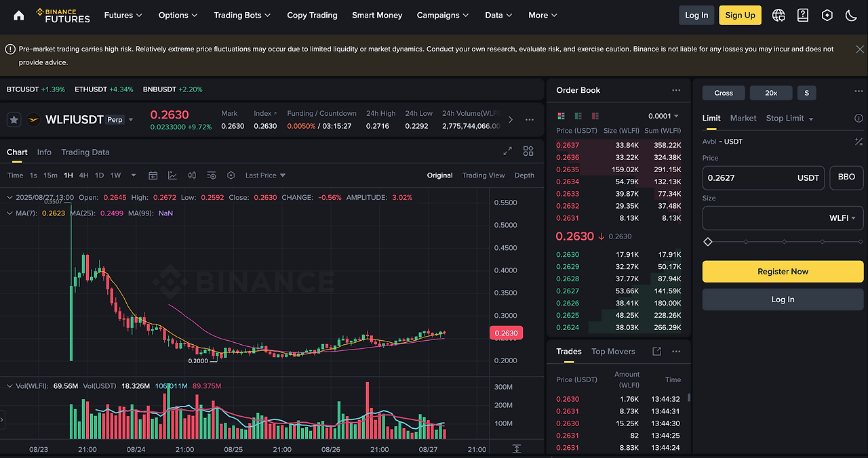Click the yellow Register Now button
This screenshot has width=868, height=458.
tap(783, 272)
